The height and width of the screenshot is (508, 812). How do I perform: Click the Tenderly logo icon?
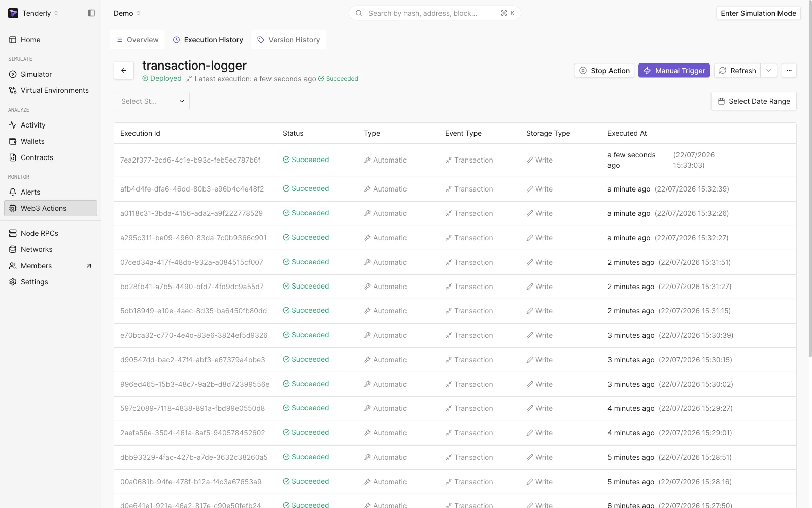click(13, 13)
